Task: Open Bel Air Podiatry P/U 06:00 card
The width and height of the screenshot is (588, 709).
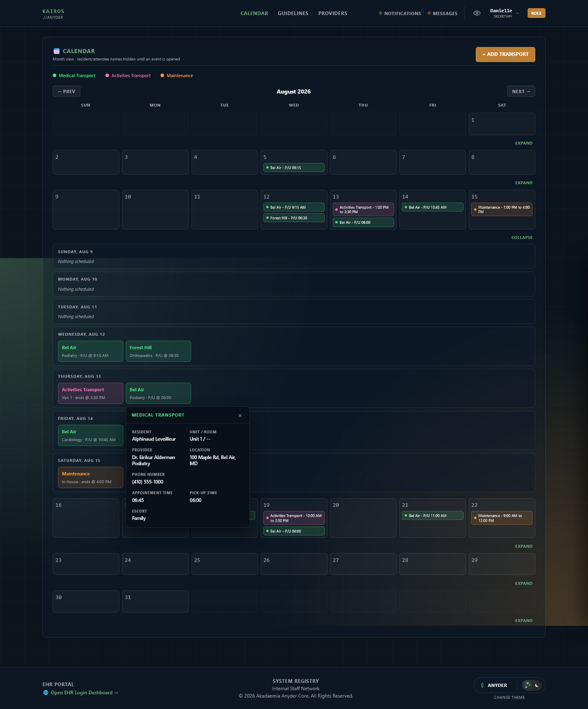Action: [x=158, y=393]
